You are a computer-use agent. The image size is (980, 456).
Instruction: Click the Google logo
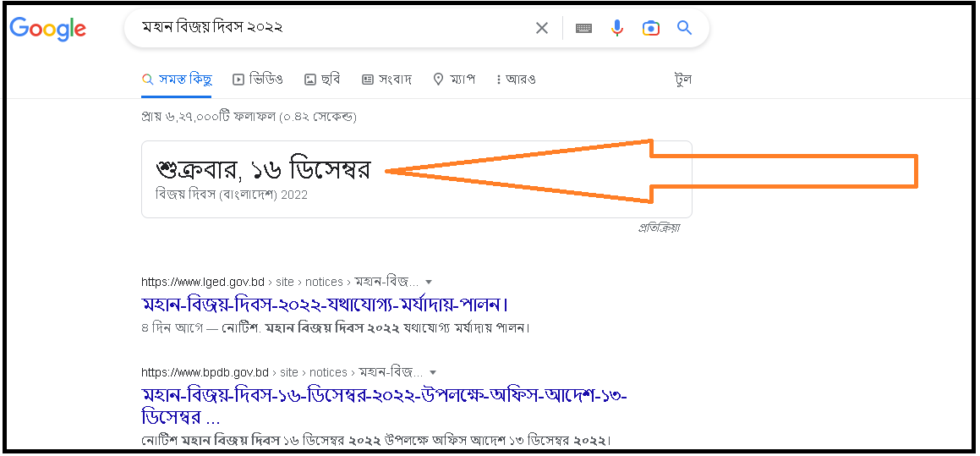[x=48, y=29]
